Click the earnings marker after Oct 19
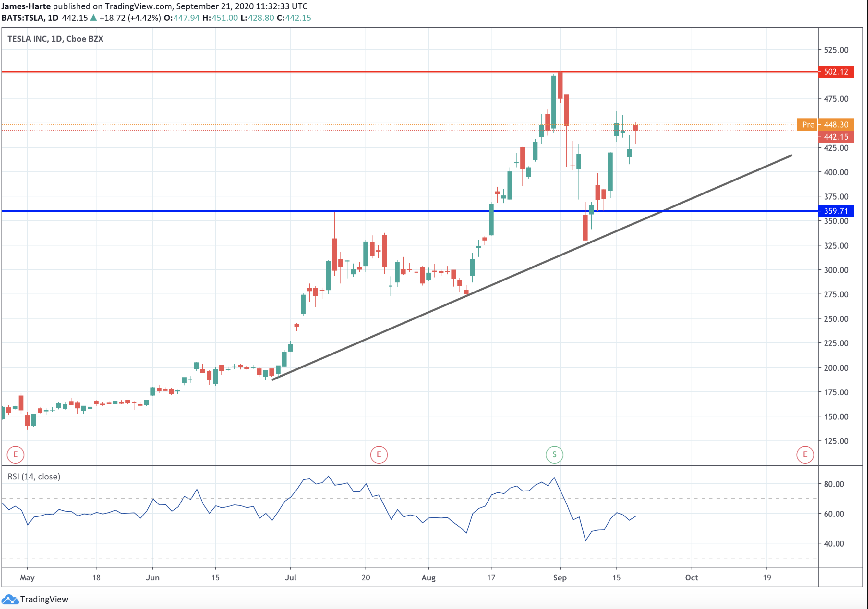Image resolution: width=868 pixels, height=609 pixels. tap(805, 454)
